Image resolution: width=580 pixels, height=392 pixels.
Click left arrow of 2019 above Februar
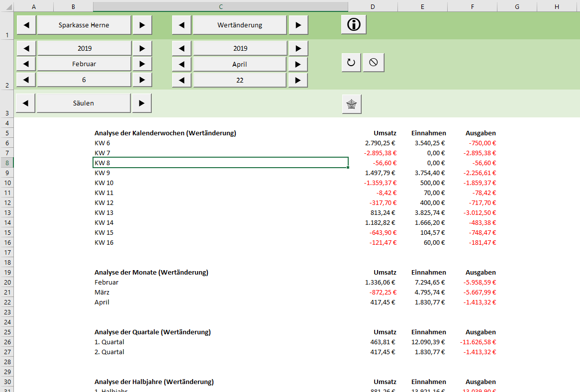coord(26,48)
